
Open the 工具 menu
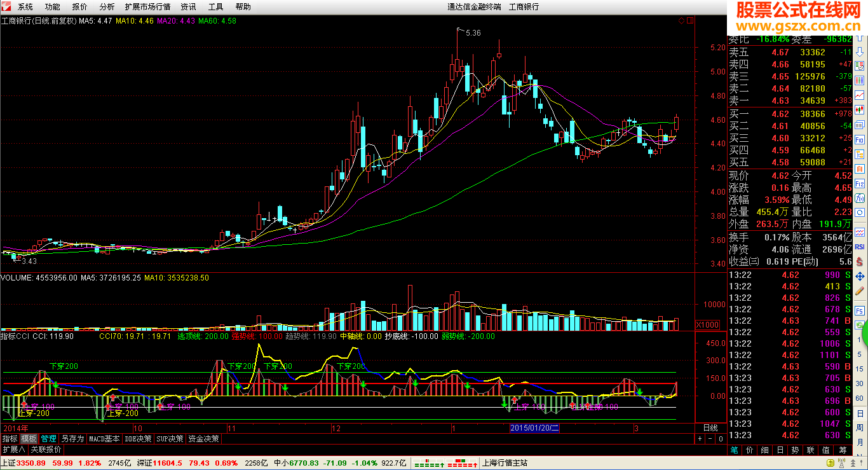click(216, 6)
